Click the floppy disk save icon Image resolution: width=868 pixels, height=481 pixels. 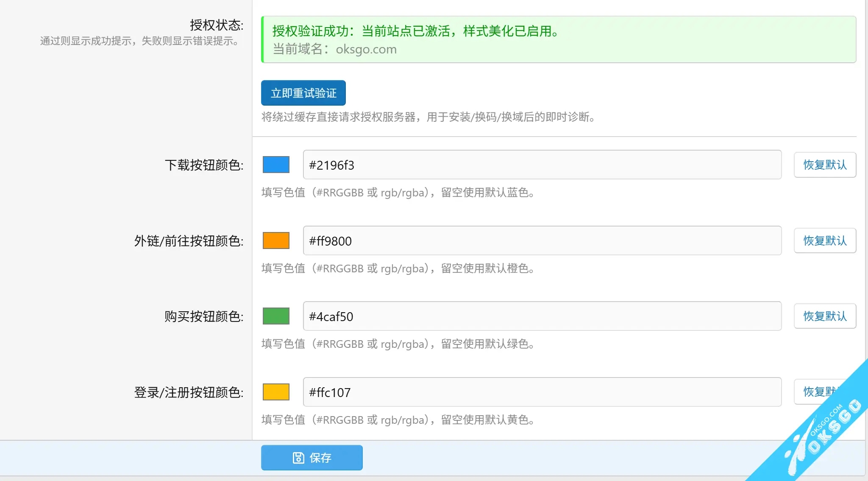click(298, 458)
